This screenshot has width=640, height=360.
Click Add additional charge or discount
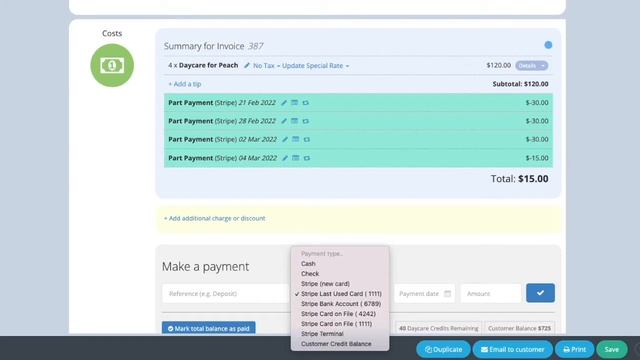pos(215,218)
